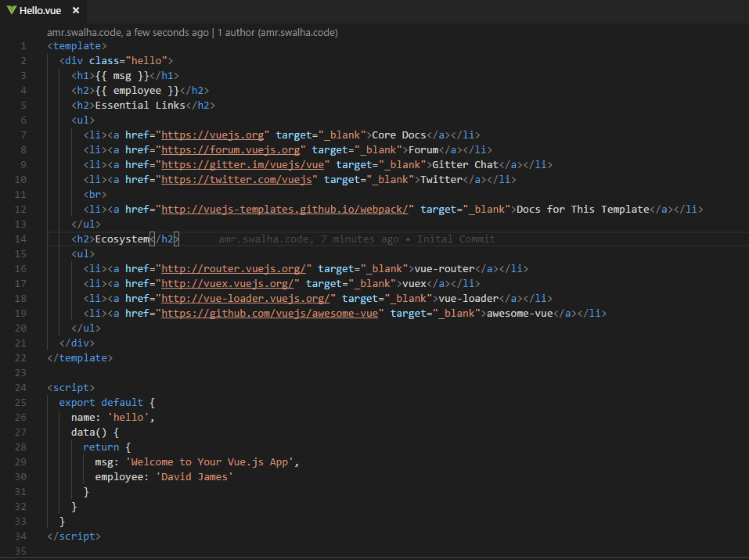Click line number 1 in the gutter
Viewport: 749px width, 560px height.
pos(23,46)
